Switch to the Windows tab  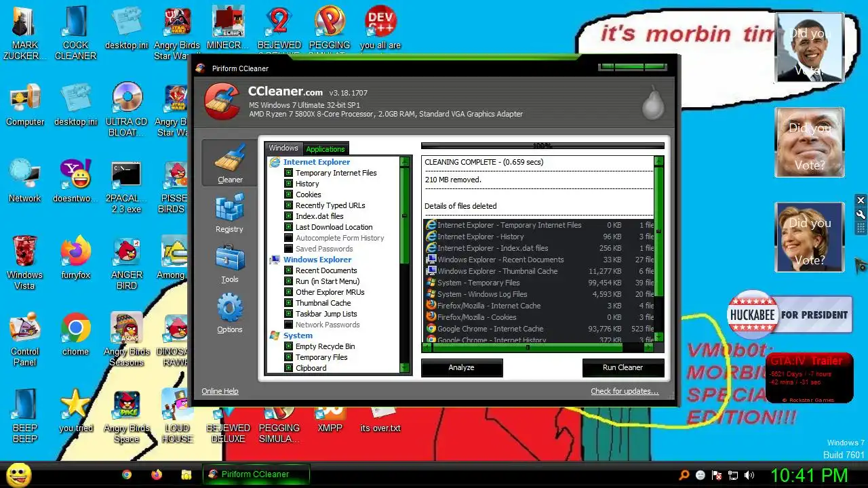pos(283,148)
